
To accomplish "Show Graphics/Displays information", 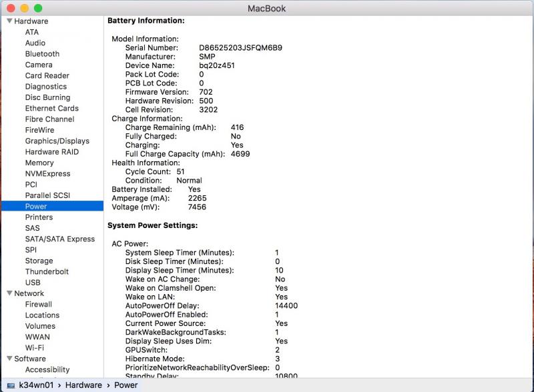I will 57,141.
